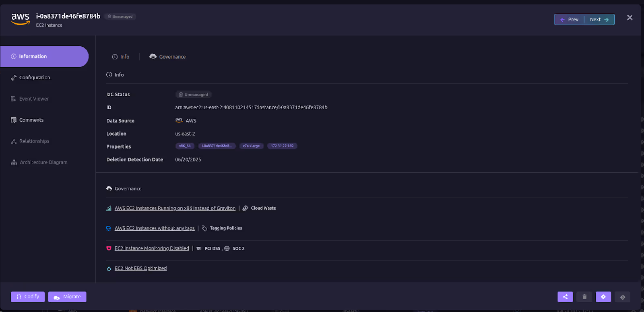Switch to the Governance tab

pos(167,57)
